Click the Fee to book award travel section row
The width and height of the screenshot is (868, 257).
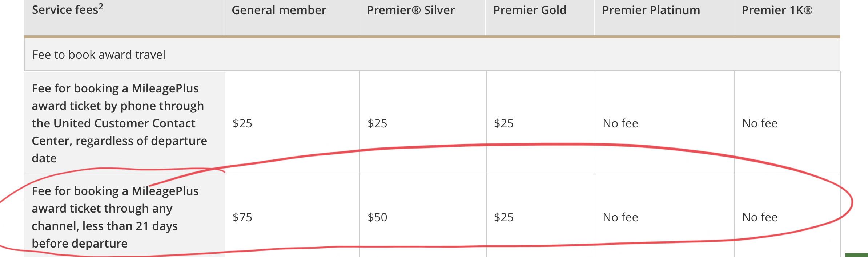click(x=432, y=55)
